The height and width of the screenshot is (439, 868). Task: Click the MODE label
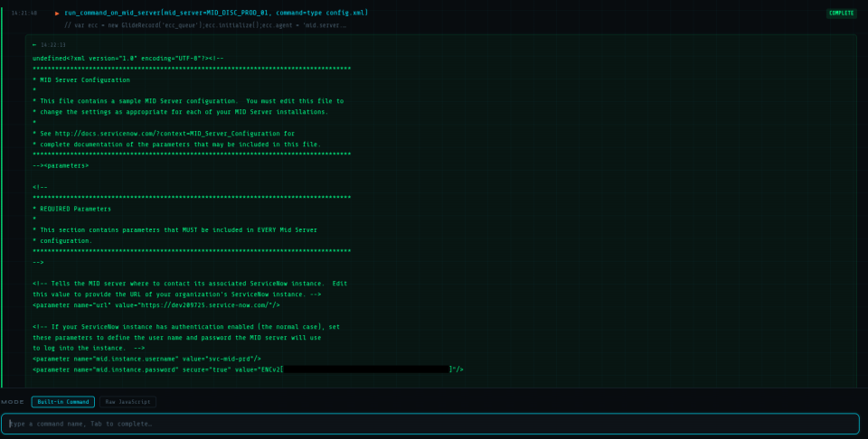pos(13,402)
